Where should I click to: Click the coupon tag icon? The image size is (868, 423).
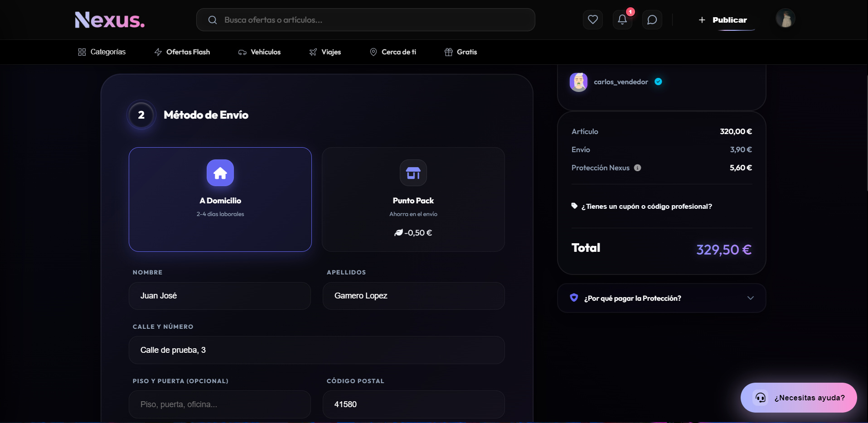click(x=574, y=206)
